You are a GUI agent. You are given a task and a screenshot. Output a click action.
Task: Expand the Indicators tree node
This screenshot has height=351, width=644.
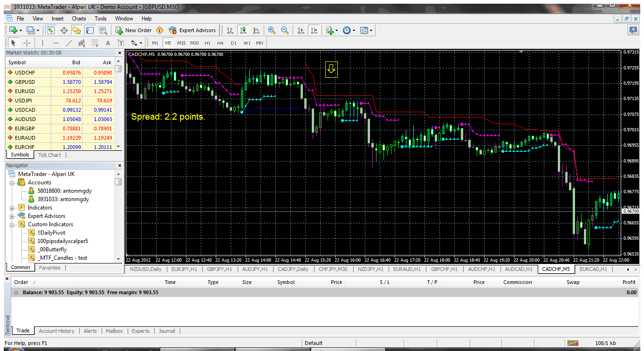12,208
